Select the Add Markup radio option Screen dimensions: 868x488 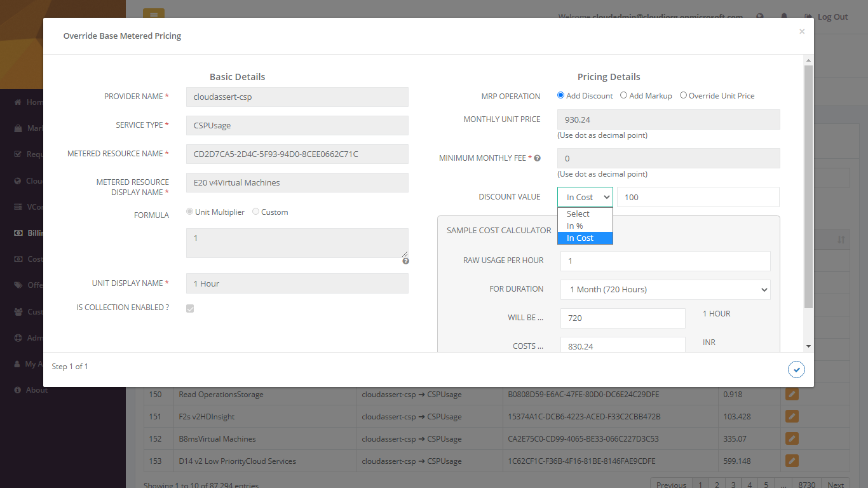point(624,95)
